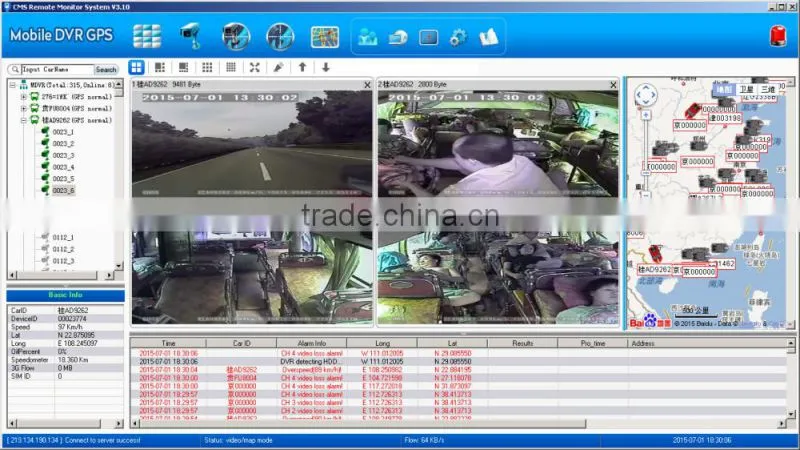800x450 pixels.
Task: Sort alarm list by Car ID column
Action: point(241,343)
